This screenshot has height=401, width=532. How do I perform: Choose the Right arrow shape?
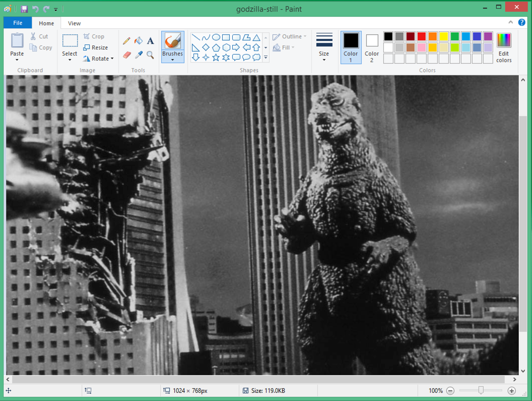pos(236,47)
